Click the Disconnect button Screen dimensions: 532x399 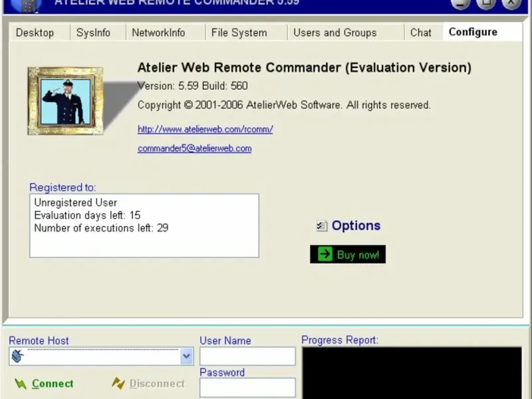tap(148, 384)
